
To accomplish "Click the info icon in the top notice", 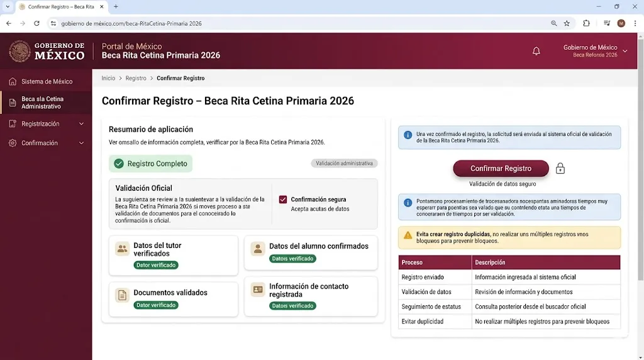I will click(408, 135).
